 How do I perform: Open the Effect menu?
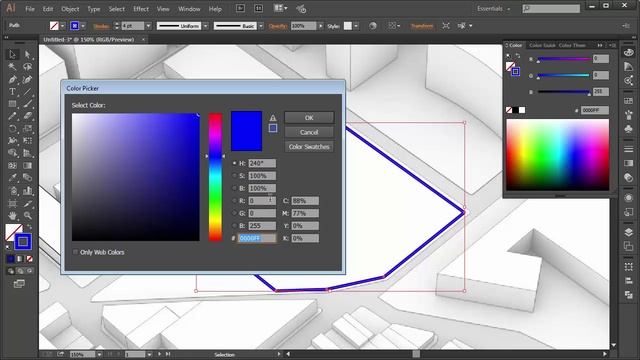(x=141, y=9)
